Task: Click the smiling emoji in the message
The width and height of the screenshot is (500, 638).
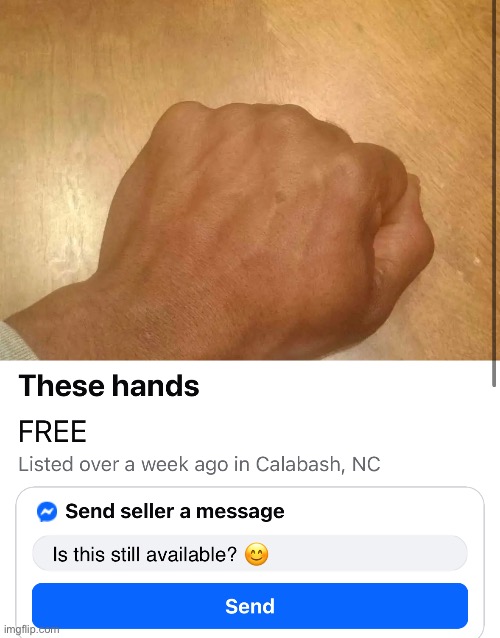Action: coord(256,555)
